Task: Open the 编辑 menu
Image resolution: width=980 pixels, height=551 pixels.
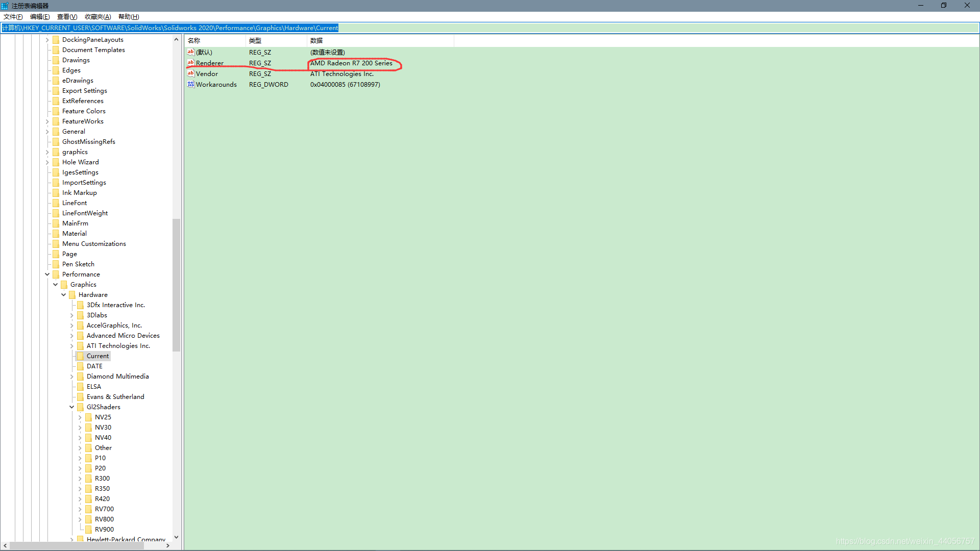Action: (37, 16)
